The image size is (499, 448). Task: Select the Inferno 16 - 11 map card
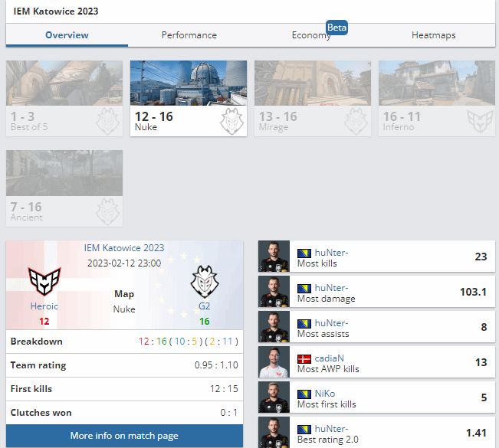pyautogui.click(x=437, y=99)
